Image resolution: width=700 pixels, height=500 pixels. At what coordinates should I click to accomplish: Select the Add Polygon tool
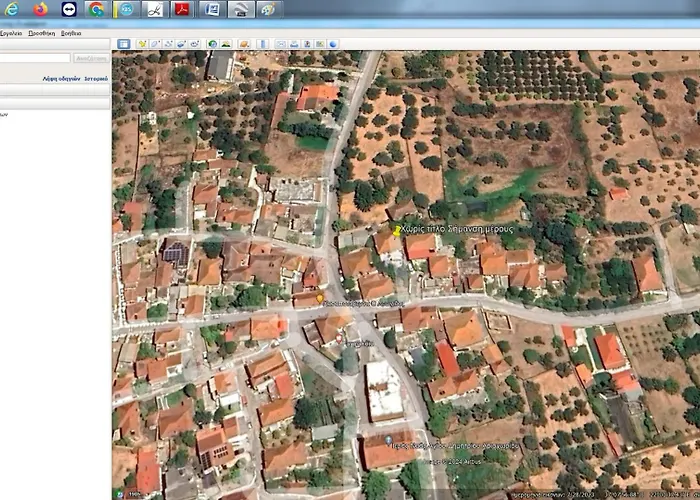click(x=156, y=44)
